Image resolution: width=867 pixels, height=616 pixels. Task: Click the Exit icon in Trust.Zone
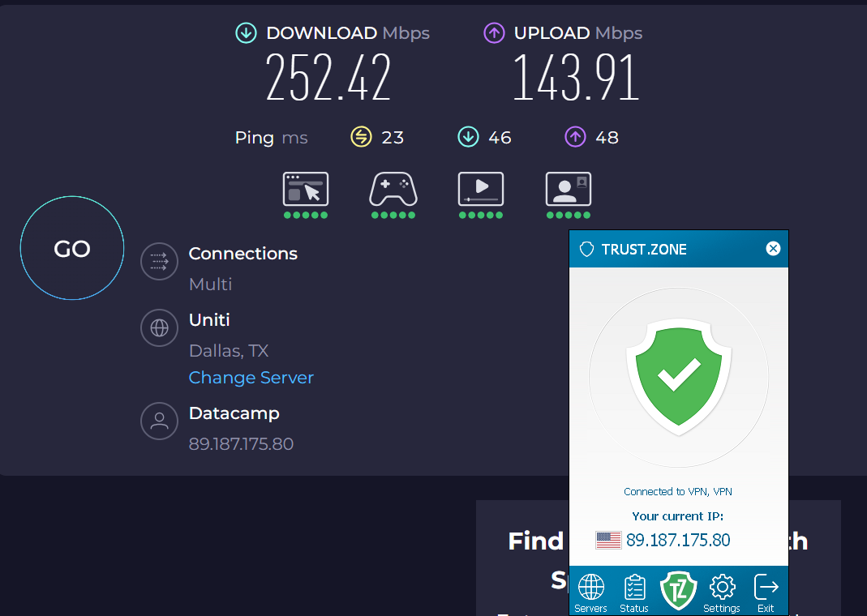pos(766,592)
